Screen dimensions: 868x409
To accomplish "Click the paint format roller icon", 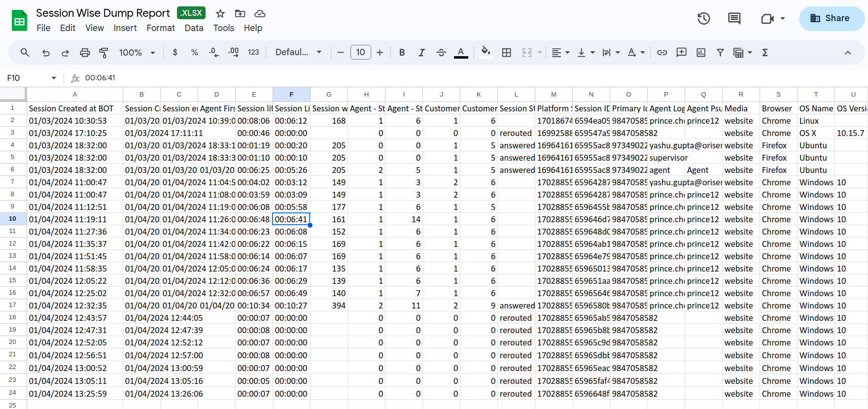I will coord(104,53).
